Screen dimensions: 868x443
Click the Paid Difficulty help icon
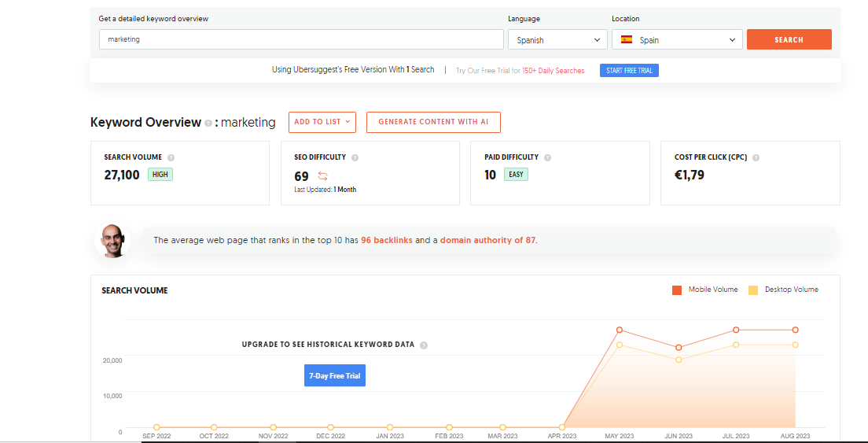(547, 157)
